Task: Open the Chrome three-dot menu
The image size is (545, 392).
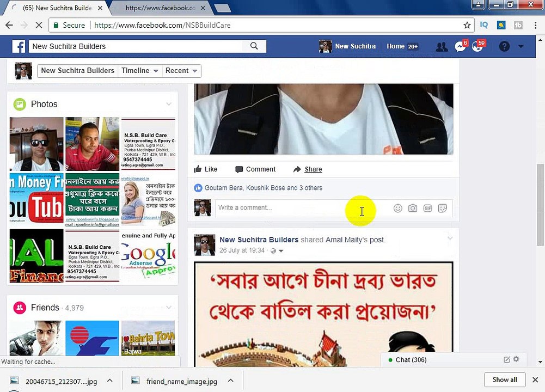Action: point(535,25)
